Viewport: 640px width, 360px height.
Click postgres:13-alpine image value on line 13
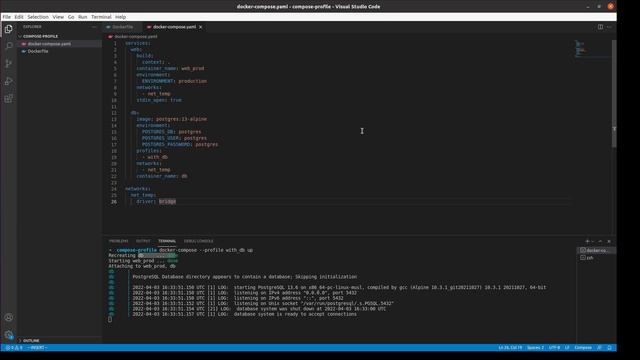[181, 119]
